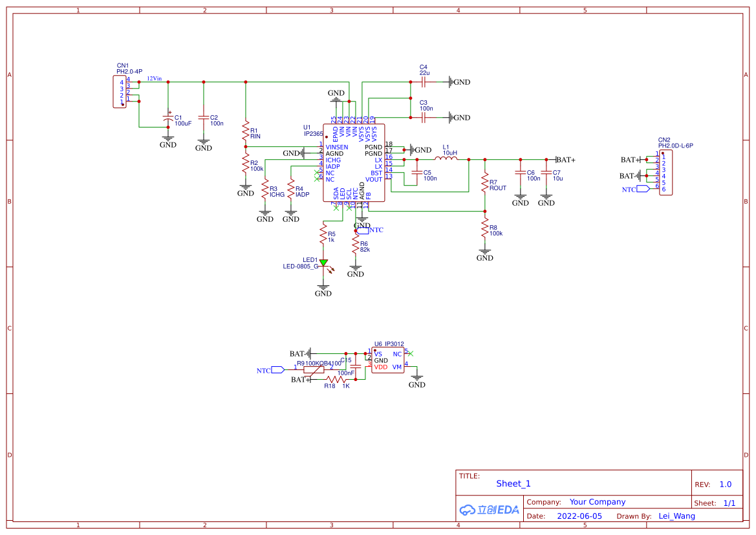Select the green LED1 diode symbol

click(x=323, y=263)
